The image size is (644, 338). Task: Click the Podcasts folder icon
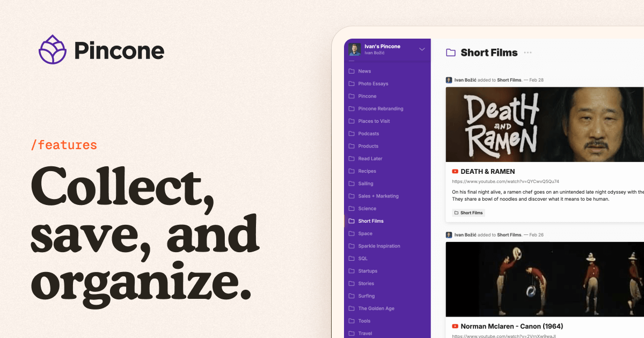click(x=352, y=134)
